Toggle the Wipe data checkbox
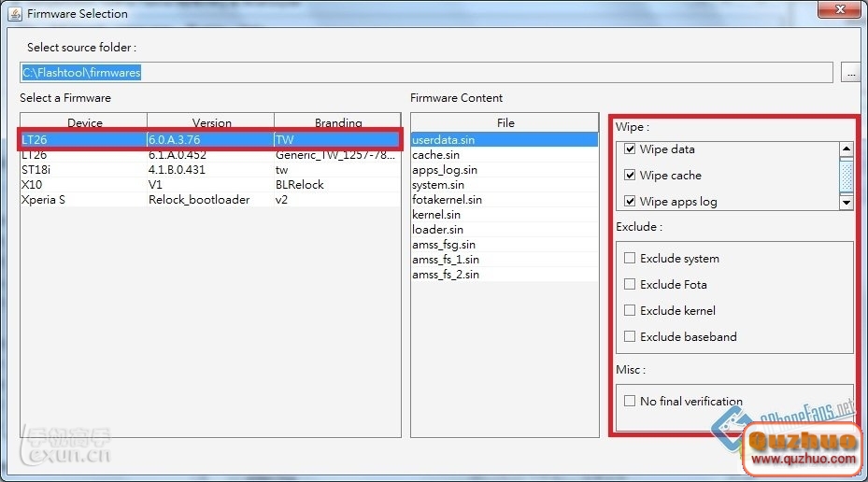 pyautogui.click(x=630, y=149)
